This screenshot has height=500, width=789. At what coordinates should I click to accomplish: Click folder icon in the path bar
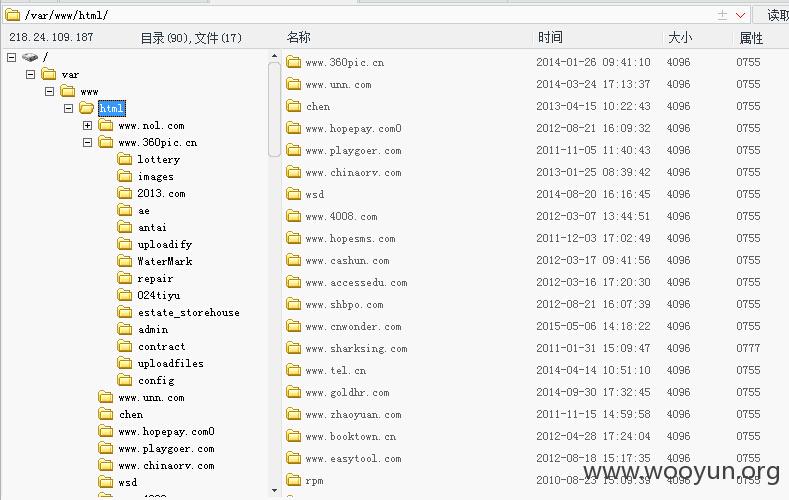click(13, 15)
